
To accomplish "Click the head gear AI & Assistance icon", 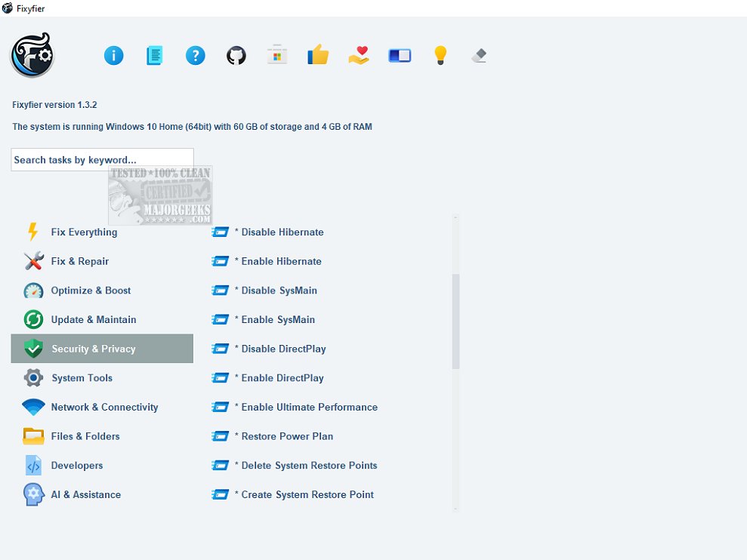I will click(x=33, y=494).
